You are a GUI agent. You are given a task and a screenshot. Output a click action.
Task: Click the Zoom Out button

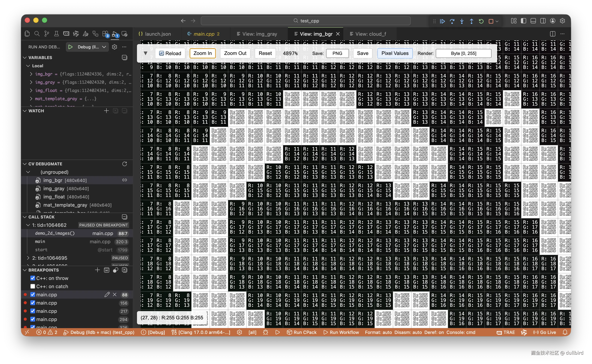tap(235, 53)
